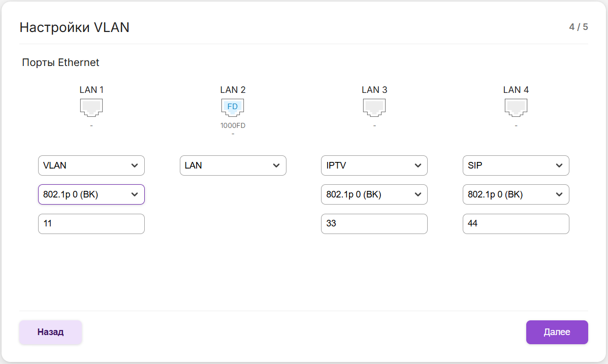Expand the LAN 3 802.1p priority dropdown

tap(374, 194)
